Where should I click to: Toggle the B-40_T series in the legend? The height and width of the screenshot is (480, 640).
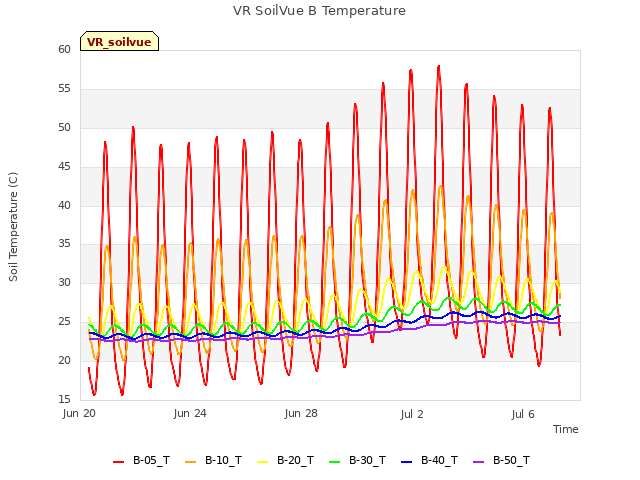coord(429,461)
